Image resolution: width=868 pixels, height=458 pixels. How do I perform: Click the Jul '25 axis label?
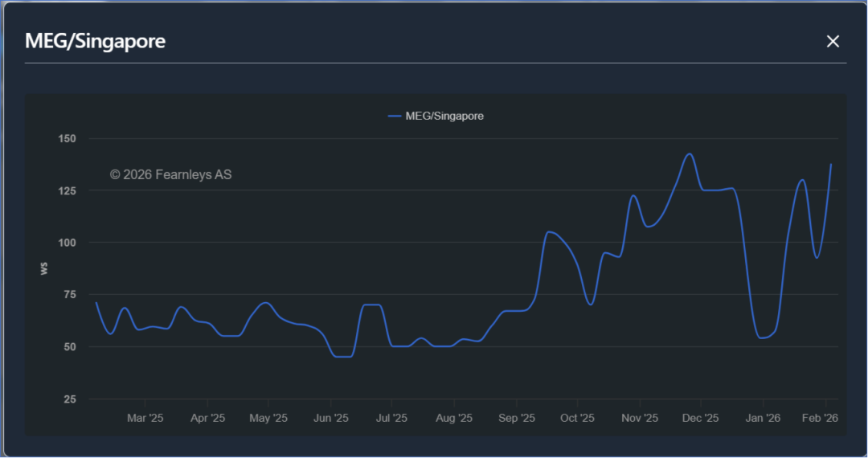(391, 418)
